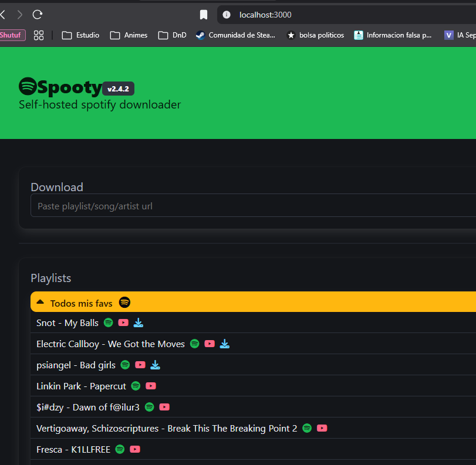The image size is (476, 465).
Task: Open $i#dzy - Dawn of f@ilur3 on Spotify
Action: click(149, 407)
